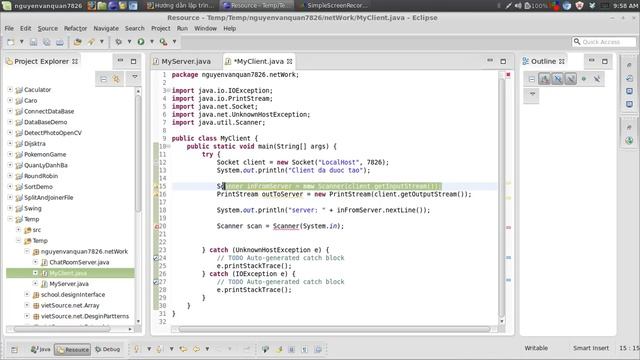Open dropdown next to Debug icon
The image size is (640, 360).
pyautogui.click(x=129, y=42)
